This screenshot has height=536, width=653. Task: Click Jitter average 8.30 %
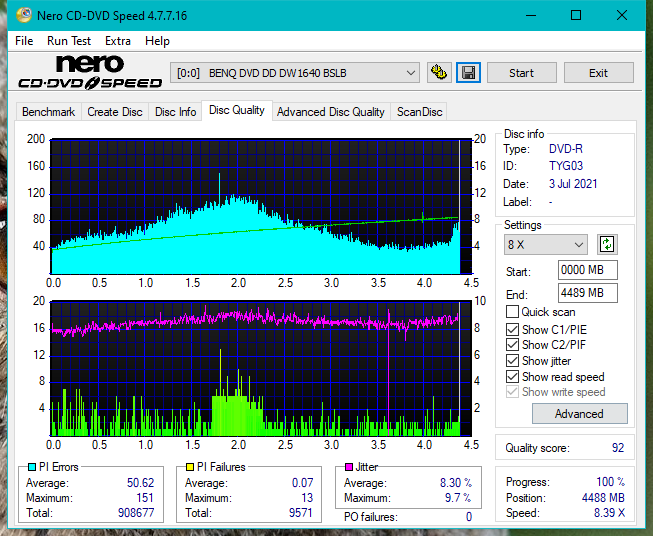pos(456,482)
